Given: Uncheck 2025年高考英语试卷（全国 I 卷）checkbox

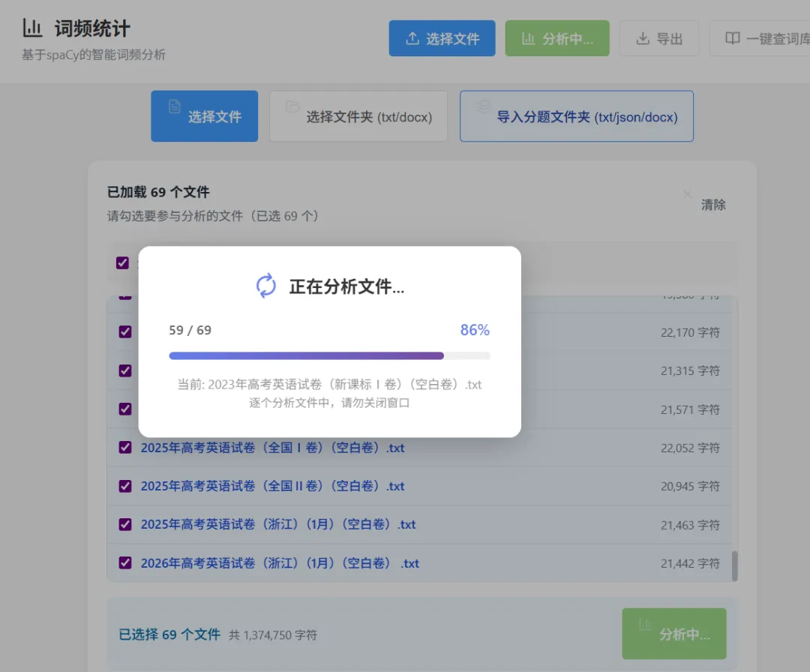Looking at the screenshot, I should coord(124,447).
